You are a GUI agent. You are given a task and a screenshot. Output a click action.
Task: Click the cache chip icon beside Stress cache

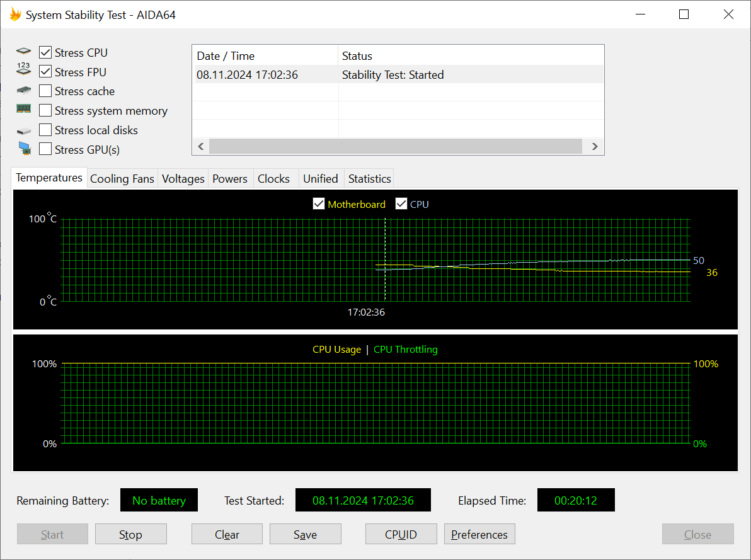pos(23,90)
